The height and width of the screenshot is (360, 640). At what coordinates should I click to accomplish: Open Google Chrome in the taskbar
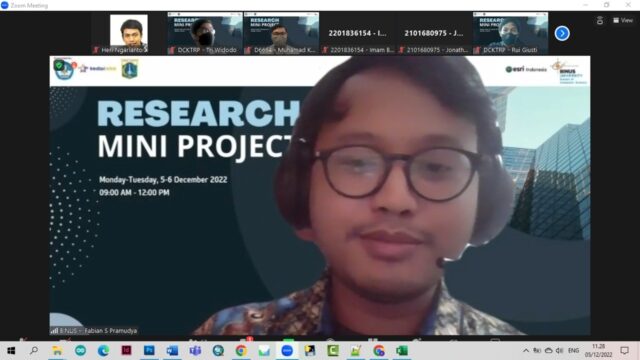tap(241, 351)
